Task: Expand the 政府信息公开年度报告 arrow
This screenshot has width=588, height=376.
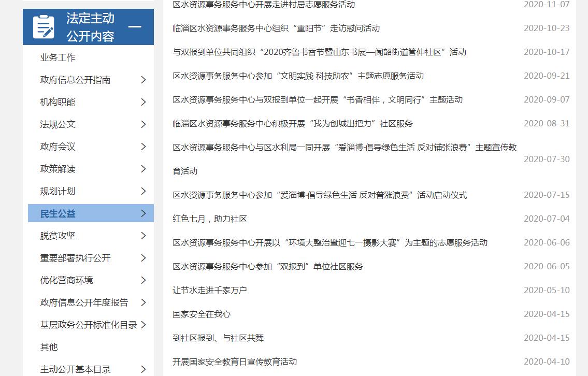Action: [x=144, y=302]
